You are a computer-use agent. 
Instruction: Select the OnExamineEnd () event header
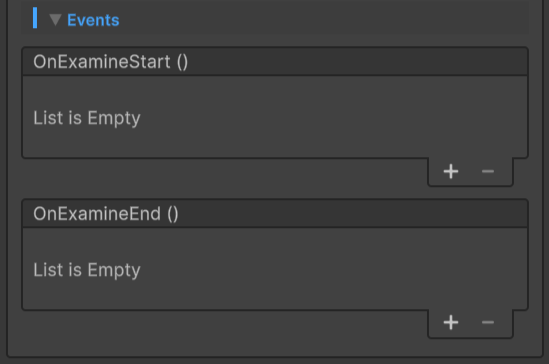click(106, 214)
